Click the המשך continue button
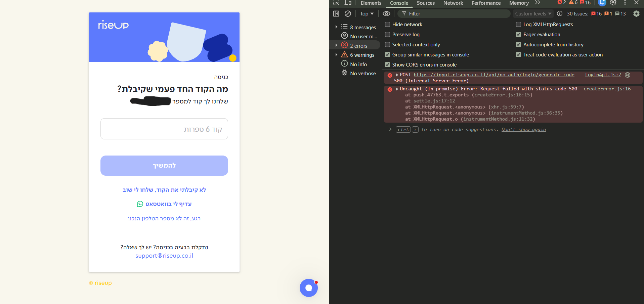The width and height of the screenshot is (644, 304). coord(164,166)
